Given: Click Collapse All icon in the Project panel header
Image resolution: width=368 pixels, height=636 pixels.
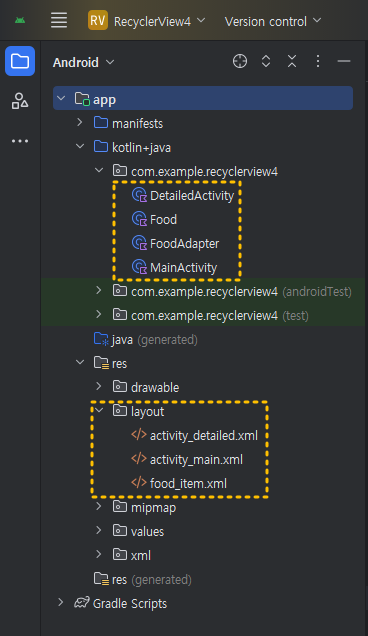Looking at the screenshot, I should coord(292,61).
